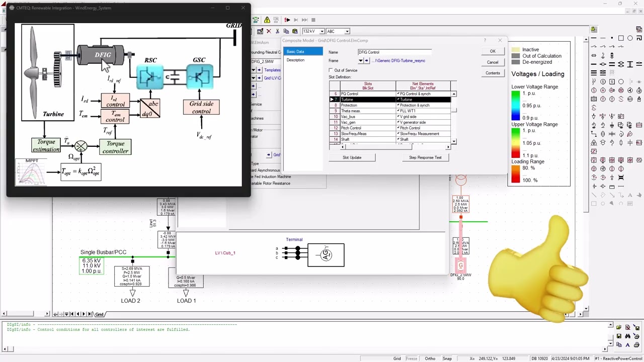The height and width of the screenshot is (362, 644).
Task: Select the small square symbol in palette top row
Action: (621, 38)
